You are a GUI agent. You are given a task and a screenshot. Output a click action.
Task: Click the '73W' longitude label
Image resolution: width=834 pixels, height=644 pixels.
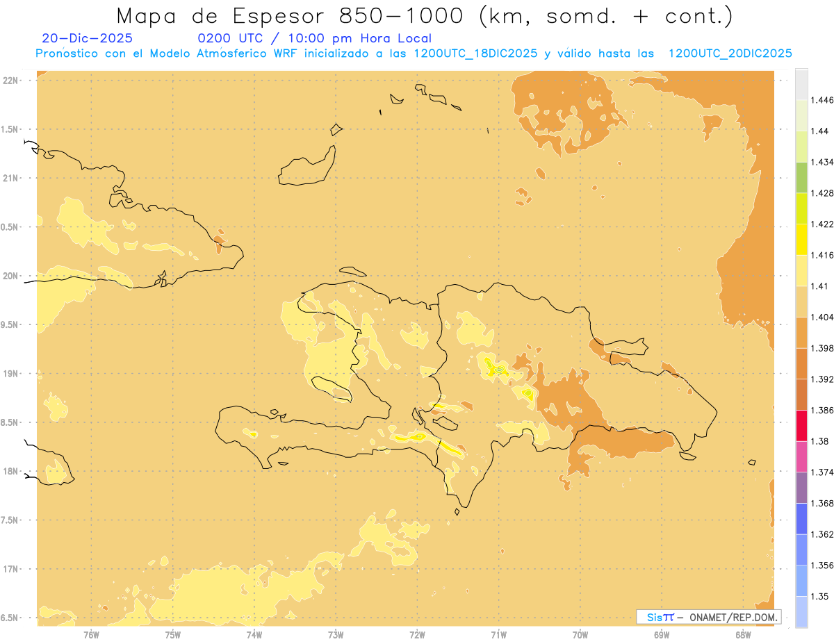(336, 635)
